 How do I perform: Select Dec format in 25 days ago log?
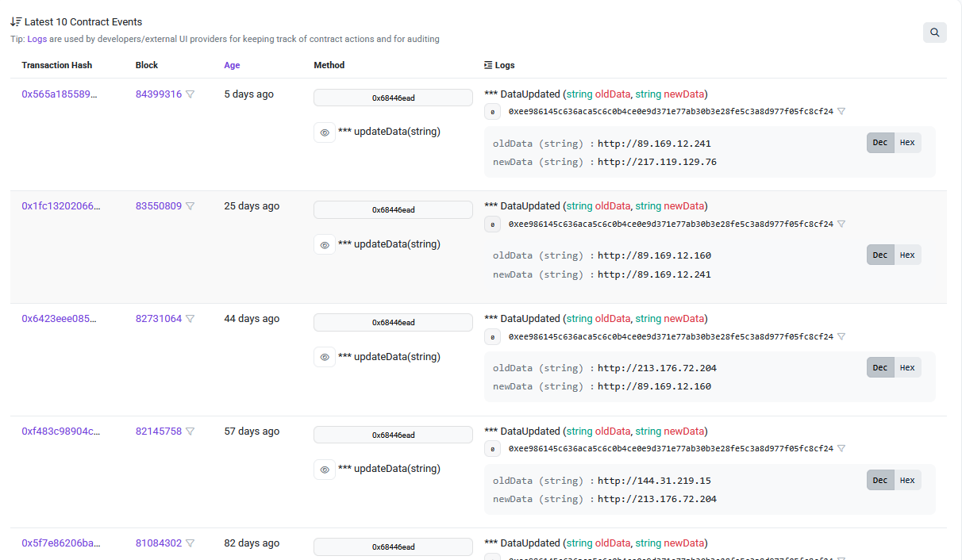click(x=880, y=255)
